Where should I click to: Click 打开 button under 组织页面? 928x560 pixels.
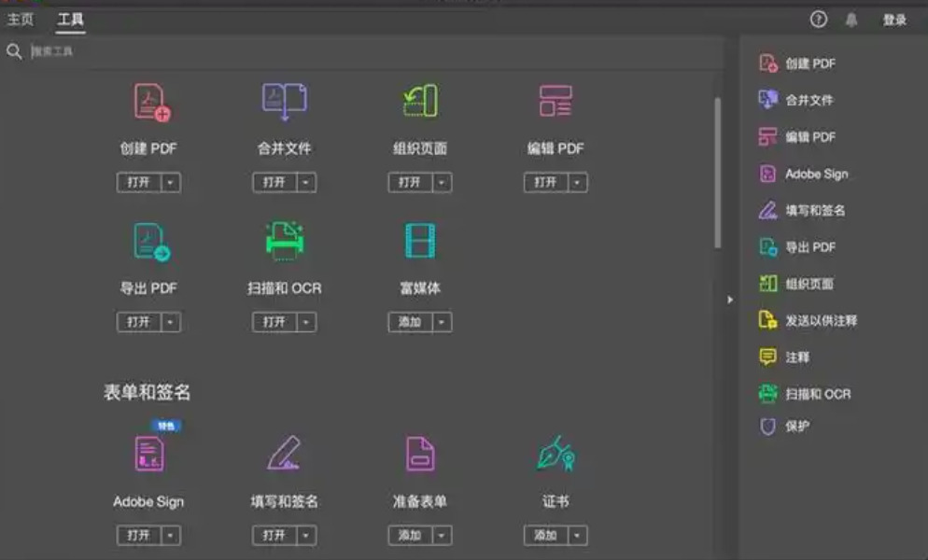pyautogui.click(x=410, y=182)
